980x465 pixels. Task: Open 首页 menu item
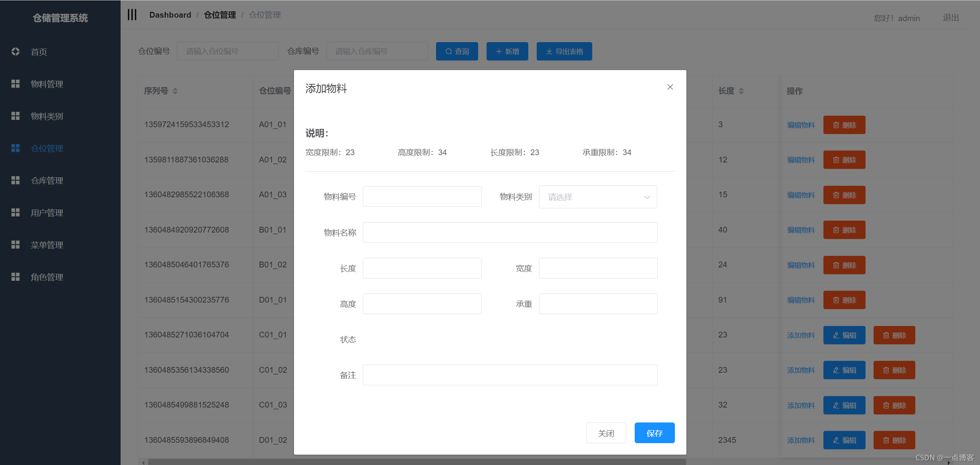60,52
